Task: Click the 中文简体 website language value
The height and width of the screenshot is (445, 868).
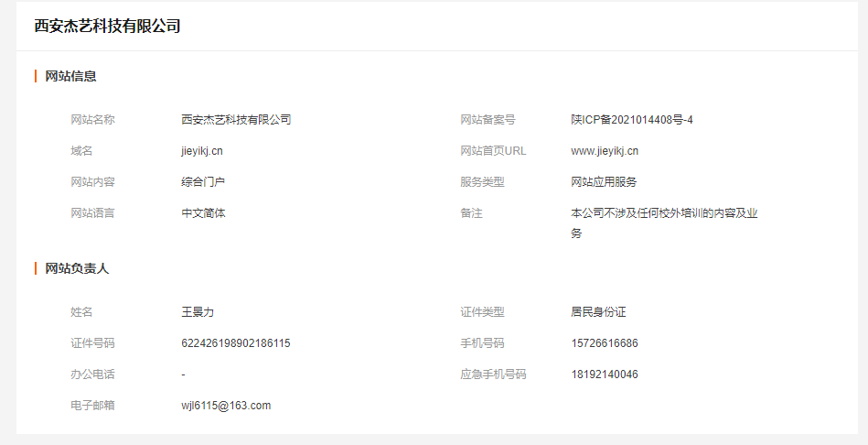Action: click(203, 213)
